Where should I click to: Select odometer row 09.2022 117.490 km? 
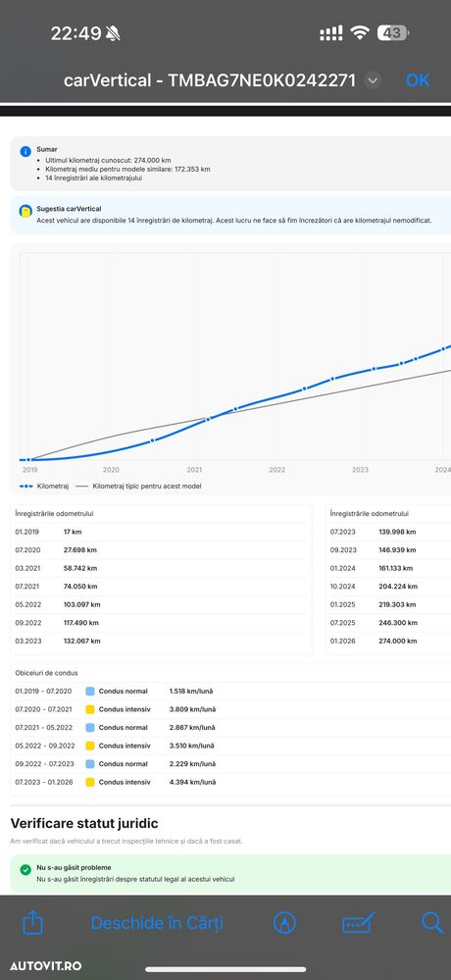pyautogui.click(x=161, y=623)
